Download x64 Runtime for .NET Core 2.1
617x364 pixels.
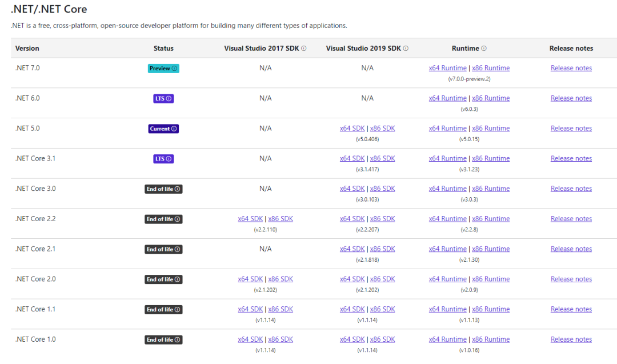coord(448,249)
